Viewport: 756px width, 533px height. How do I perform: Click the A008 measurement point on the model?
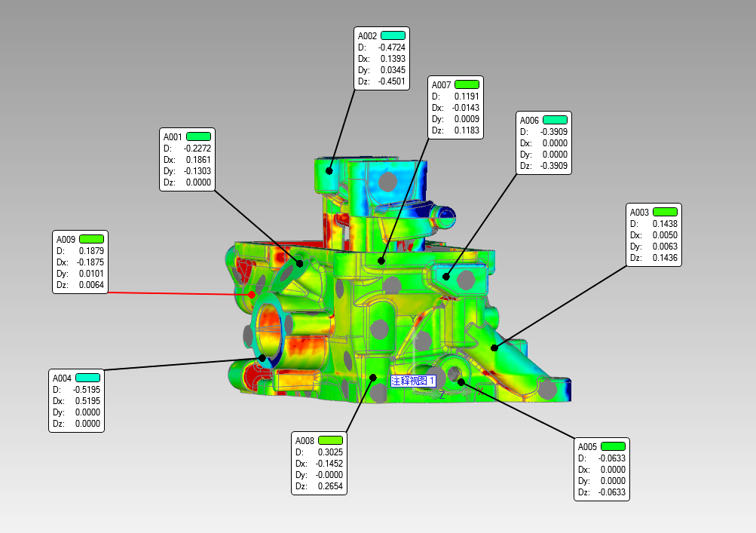click(x=372, y=377)
